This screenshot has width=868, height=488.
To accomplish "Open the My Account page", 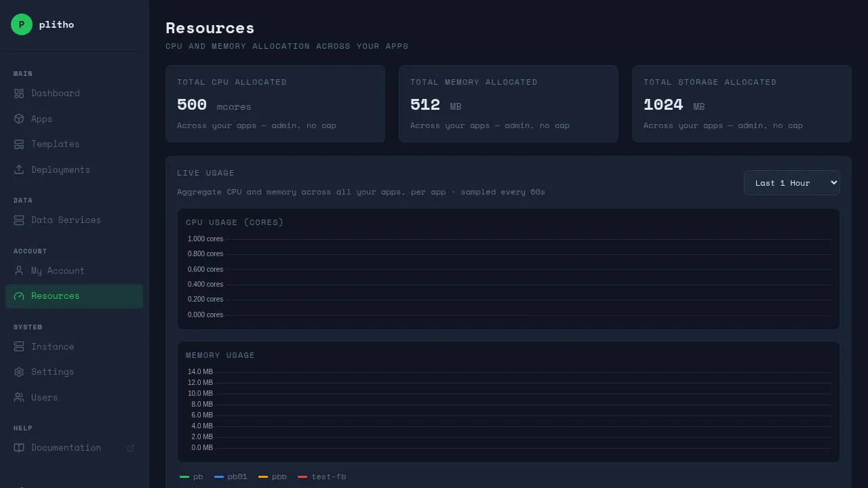I will 74,270.
